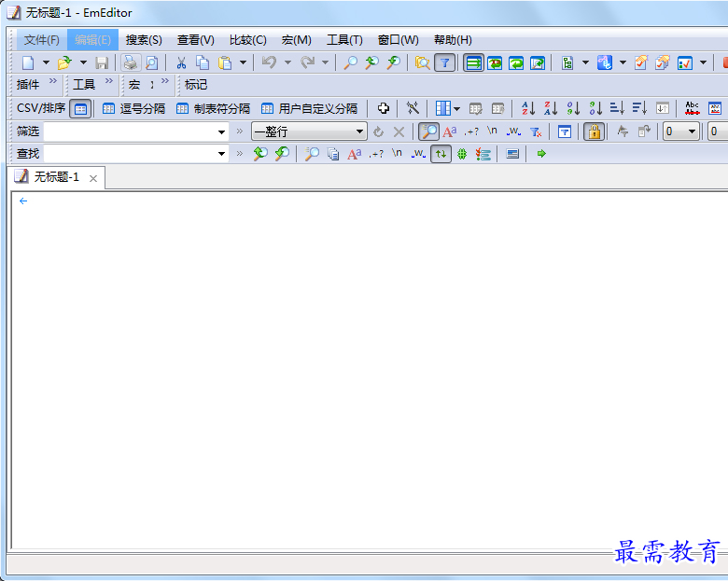Screen dimensions: 728x581
Task: Click Find in Files icon
Action: coord(423,62)
